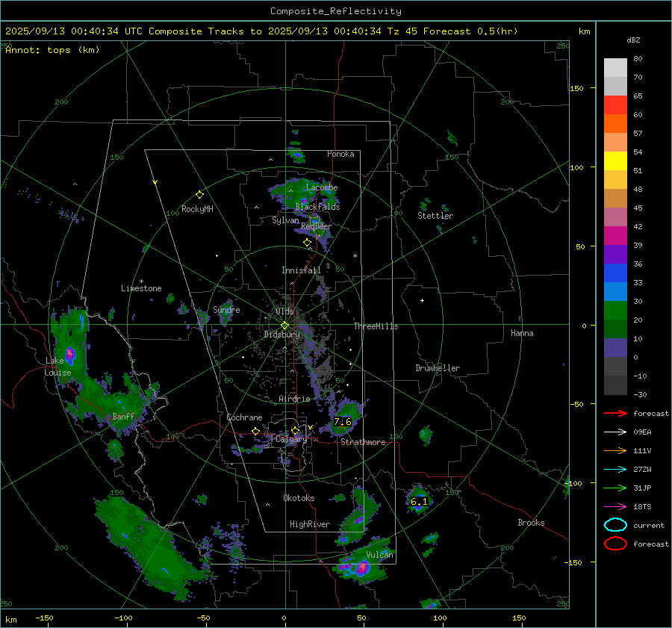This screenshot has width=672, height=628.
Task: Click the yellow swatch in dBZ legend
Action: pyautogui.click(x=615, y=161)
